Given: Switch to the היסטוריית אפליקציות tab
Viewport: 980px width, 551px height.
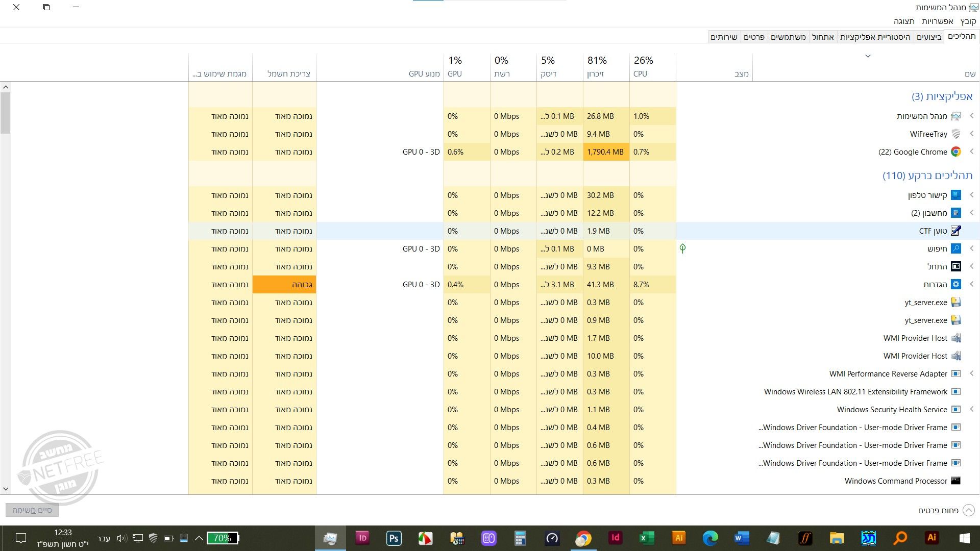Looking at the screenshot, I should 875,37.
